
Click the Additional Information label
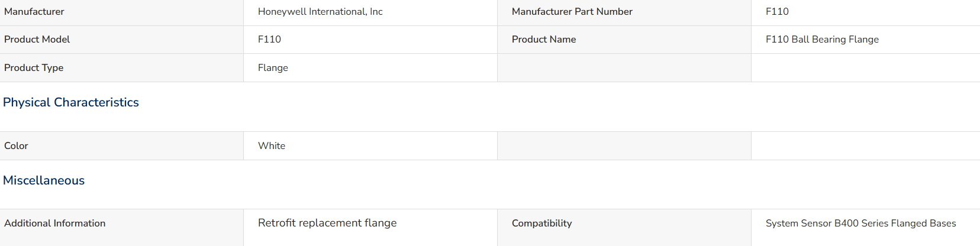coord(54,224)
